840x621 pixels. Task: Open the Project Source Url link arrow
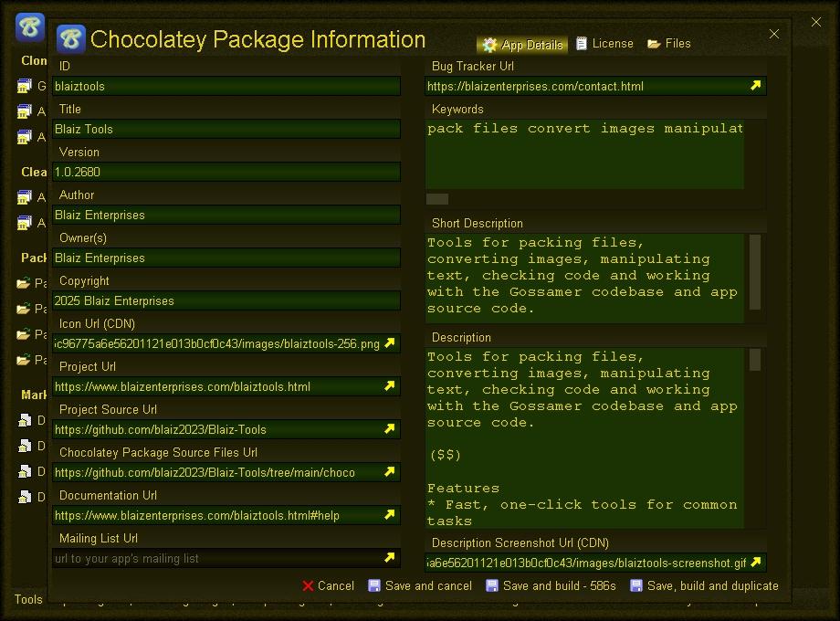click(390, 428)
